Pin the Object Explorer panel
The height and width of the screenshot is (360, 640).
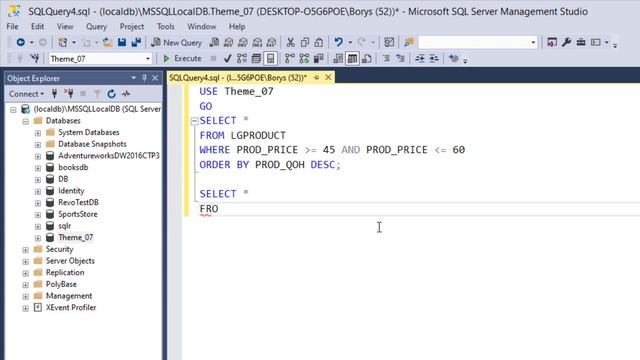point(144,78)
